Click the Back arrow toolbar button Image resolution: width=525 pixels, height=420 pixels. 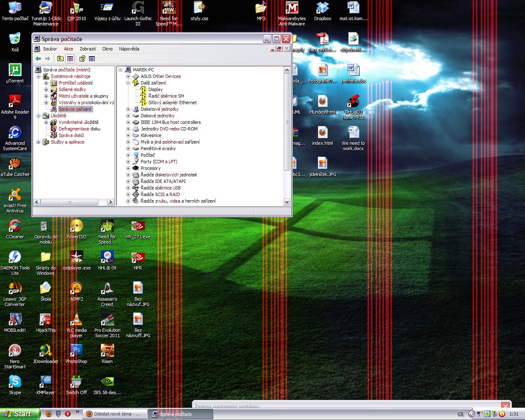[38, 59]
